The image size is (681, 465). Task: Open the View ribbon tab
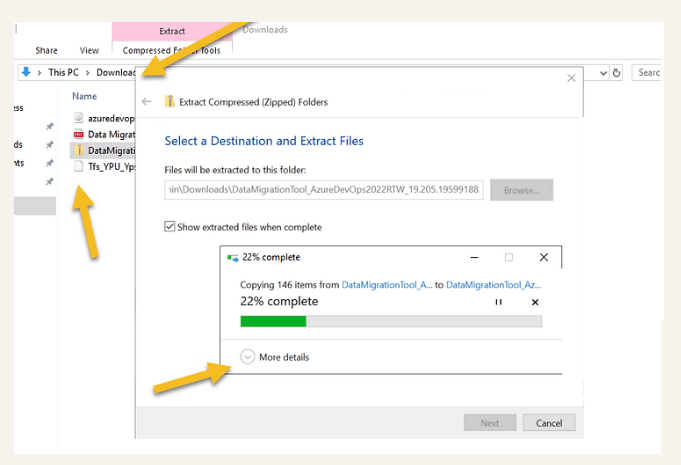tap(89, 50)
